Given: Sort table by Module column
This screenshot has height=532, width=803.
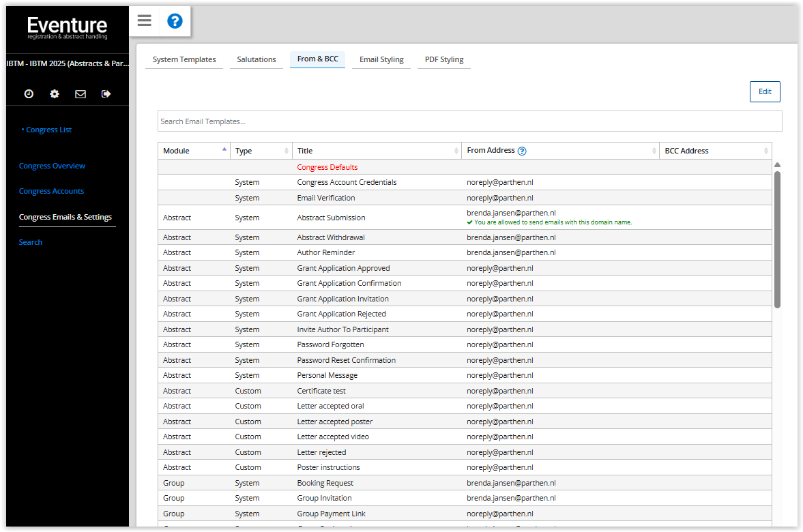Looking at the screenshot, I should pyautogui.click(x=194, y=151).
